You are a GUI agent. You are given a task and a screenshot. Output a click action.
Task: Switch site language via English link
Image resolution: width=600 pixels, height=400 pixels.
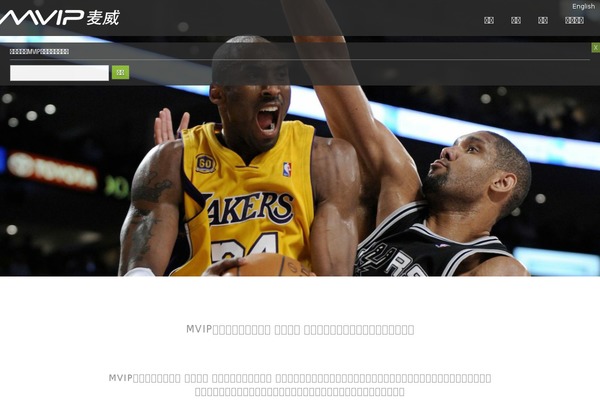point(583,7)
